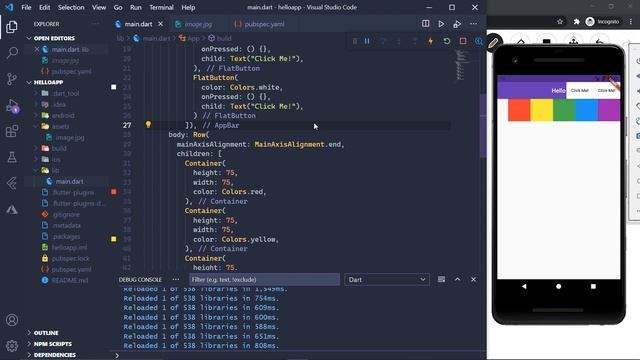640x360 pixels.
Task: Click the Incognito profile badge in the browser
Action: [602, 22]
